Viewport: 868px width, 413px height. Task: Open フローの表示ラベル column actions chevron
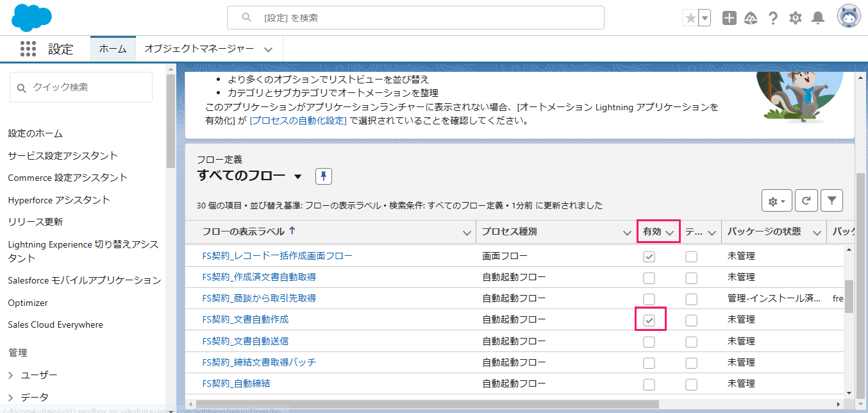point(467,233)
